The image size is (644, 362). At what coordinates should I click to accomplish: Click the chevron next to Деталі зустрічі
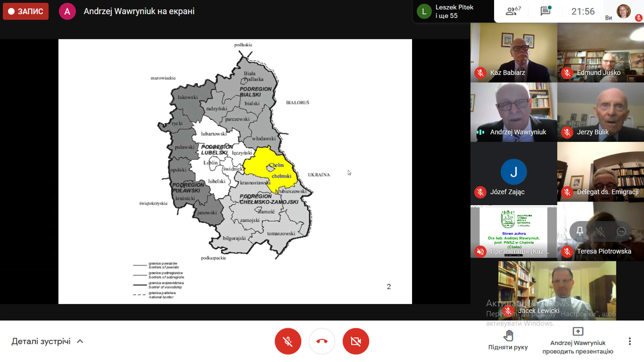[80, 341]
